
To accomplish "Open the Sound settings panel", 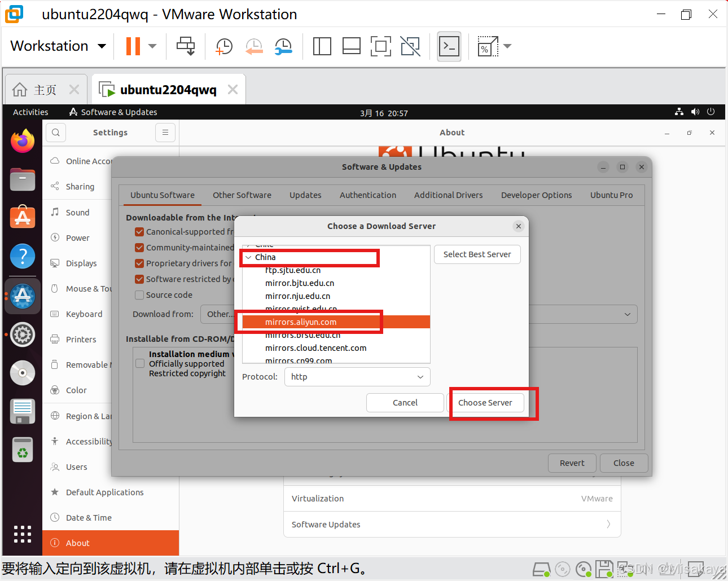I will pyautogui.click(x=77, y=213).
